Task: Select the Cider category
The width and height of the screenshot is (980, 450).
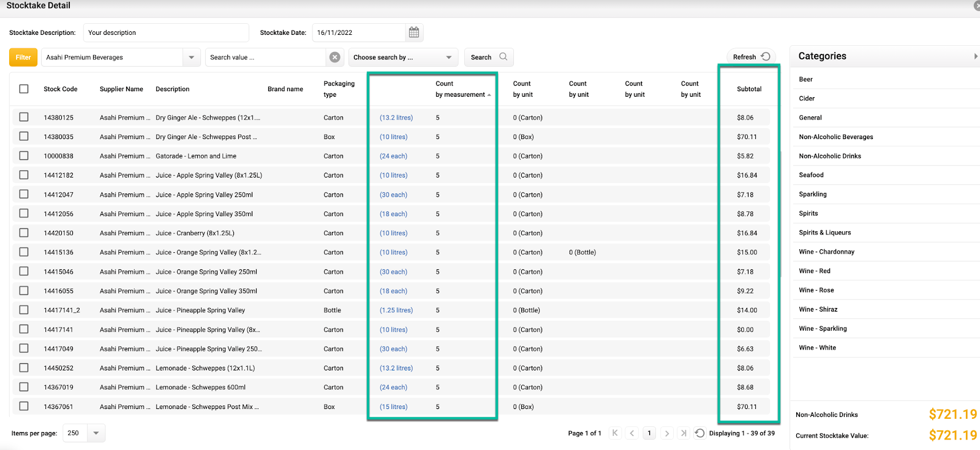Action: tap(807, 98)
